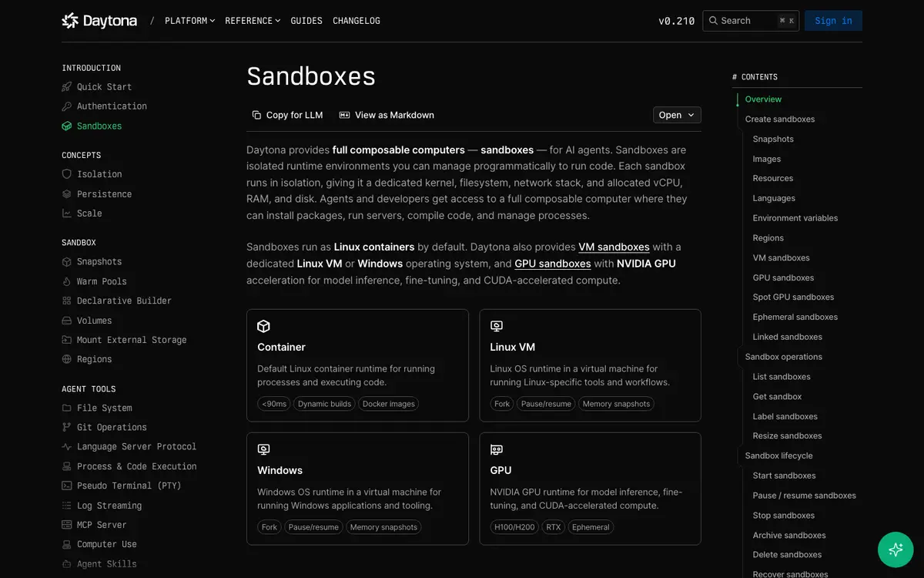
Task: Click the Volumes icon in sidebar
Action: pyautogui.click(x=67, y=321)
